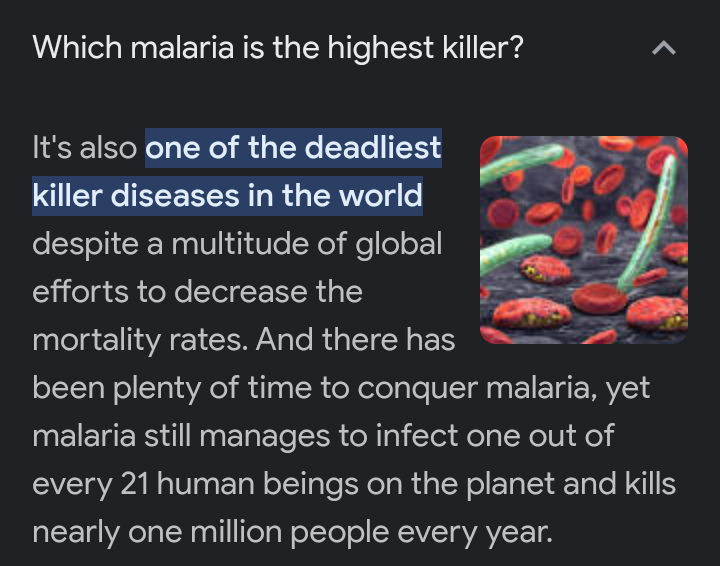Click the word 'malaria' in the question title
Screen dimensions: 720x566
(182, 48)
